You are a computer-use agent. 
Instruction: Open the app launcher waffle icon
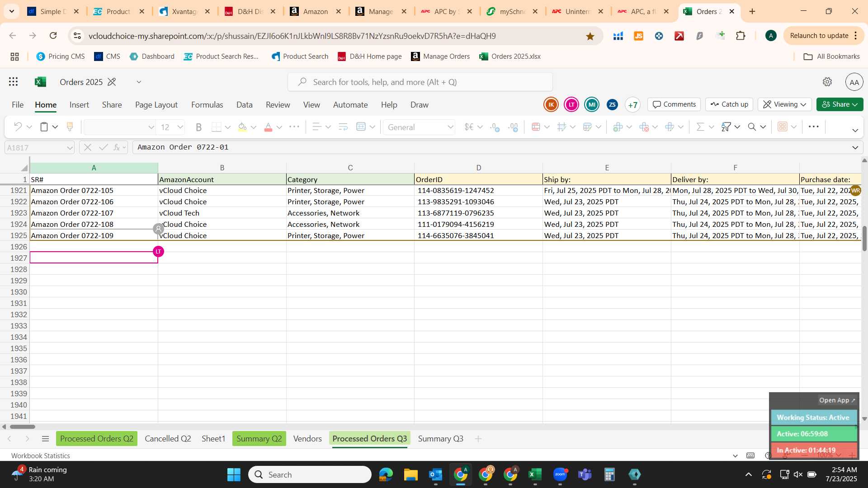click(x=13, y=82)
